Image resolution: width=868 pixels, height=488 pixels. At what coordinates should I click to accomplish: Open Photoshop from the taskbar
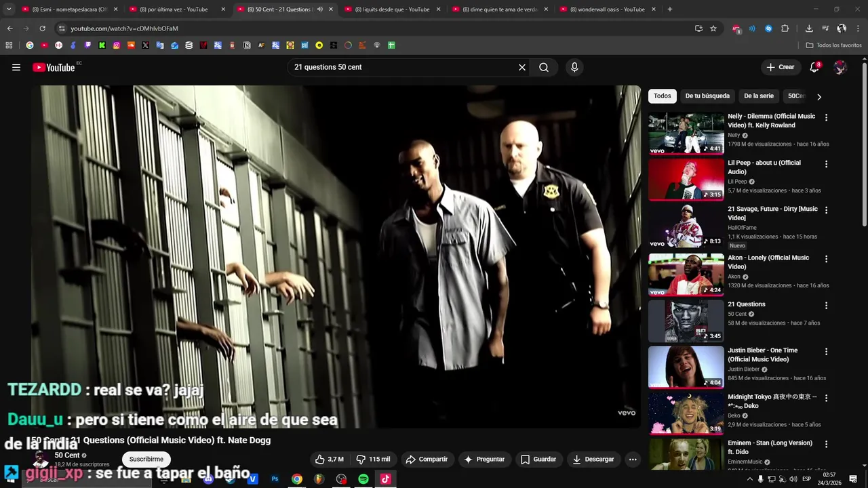click(275, 479)
